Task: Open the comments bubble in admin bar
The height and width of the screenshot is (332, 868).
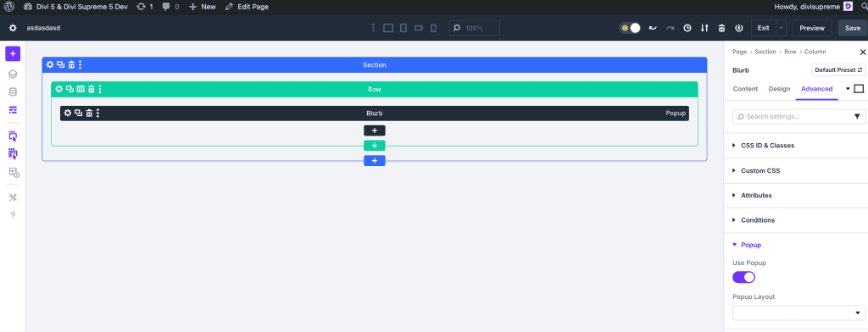Action: pyautogui.click(x=171, y=7)
